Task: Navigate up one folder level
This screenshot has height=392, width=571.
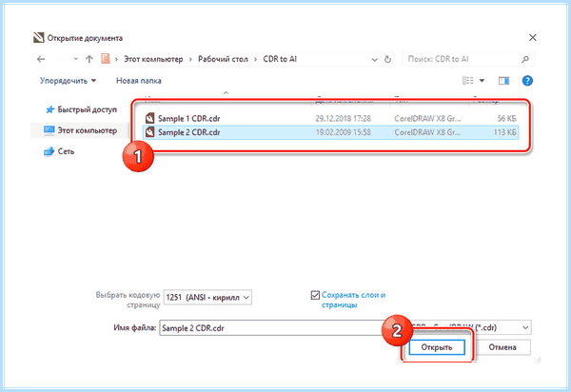Action: point(89,59)
